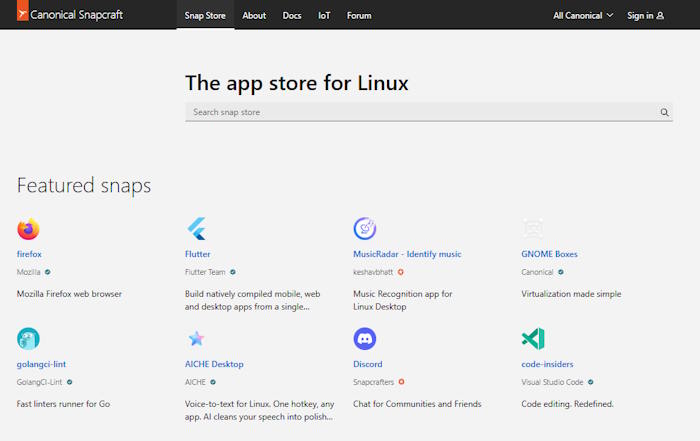Image resolution: width=700 pixels, height=441 pixels.
Task: Click the Sign in link
Action: click(645, 16)
